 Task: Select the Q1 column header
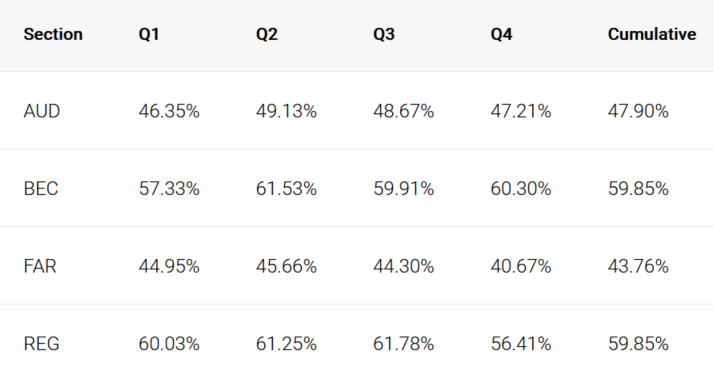[149, 34]
